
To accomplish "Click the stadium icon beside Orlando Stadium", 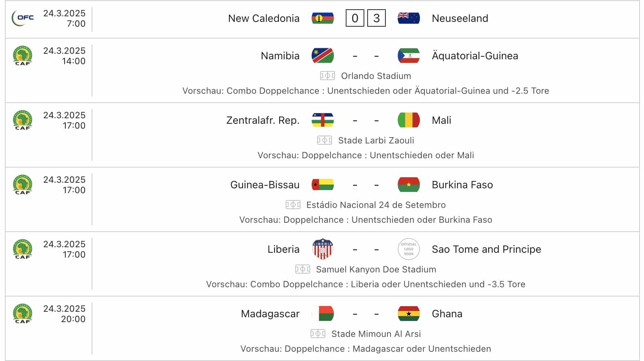I will [x=328, y=76].
